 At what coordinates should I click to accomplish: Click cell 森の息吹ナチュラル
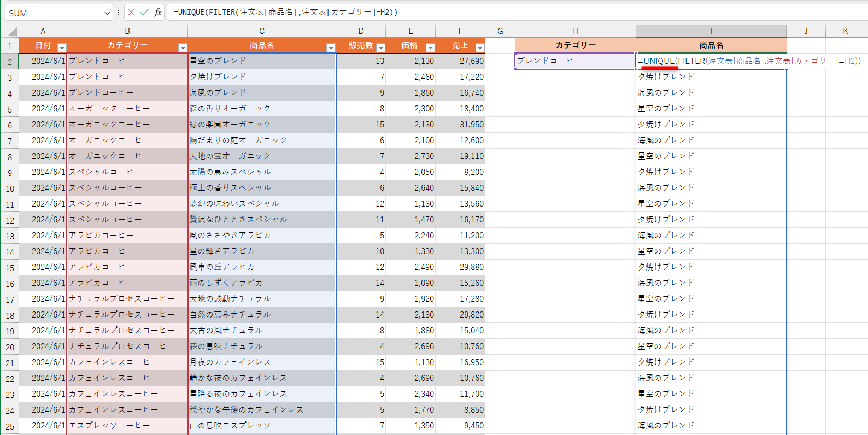(x=262, y=346)
